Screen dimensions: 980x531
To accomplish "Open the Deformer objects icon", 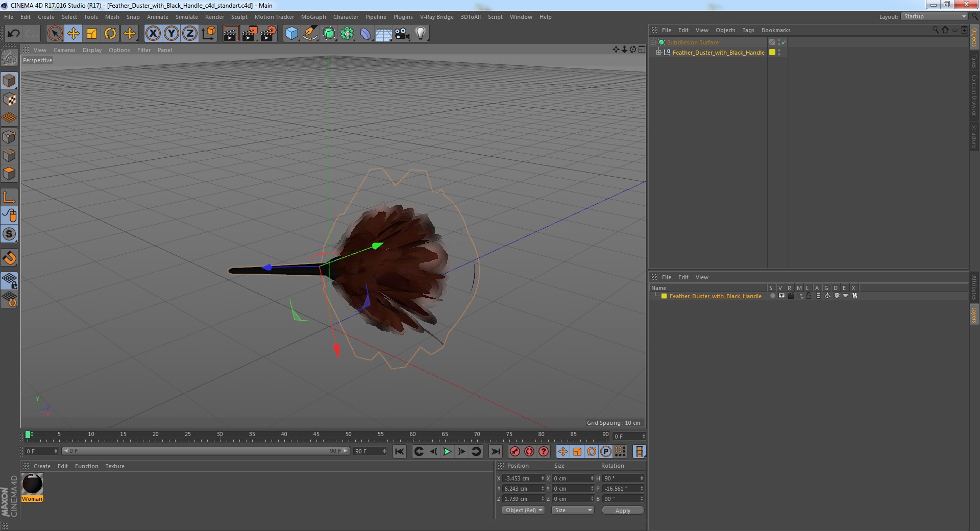I will (x=365, y=34).
